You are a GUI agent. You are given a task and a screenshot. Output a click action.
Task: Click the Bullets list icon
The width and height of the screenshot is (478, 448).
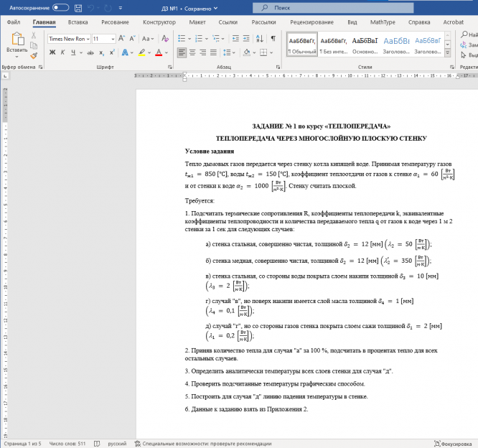(182, 39)
